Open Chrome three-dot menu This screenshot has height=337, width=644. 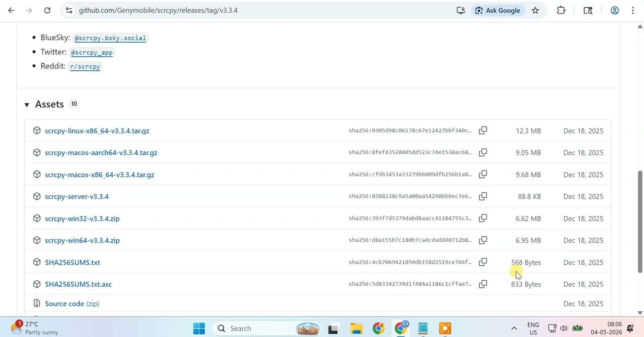633,10
